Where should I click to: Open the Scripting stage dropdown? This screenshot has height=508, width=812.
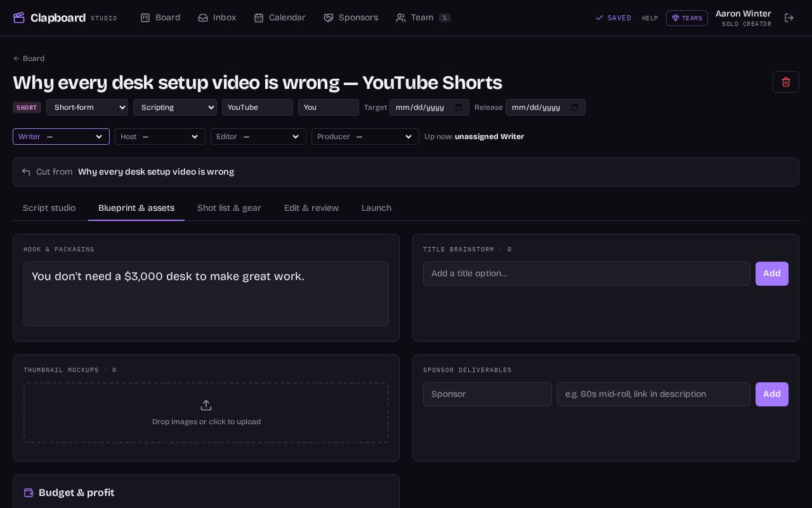[175, 107]
